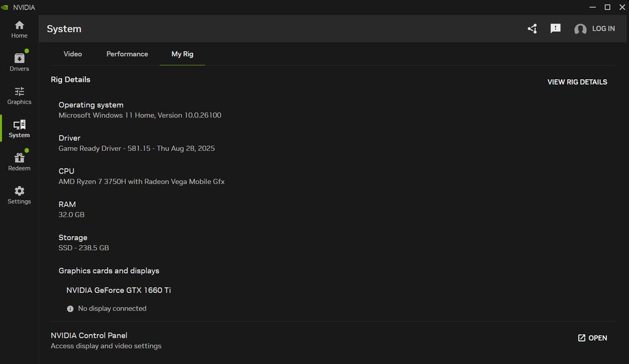Open the Redeem gift section
629x364 pixels.
tap(19, 162)
